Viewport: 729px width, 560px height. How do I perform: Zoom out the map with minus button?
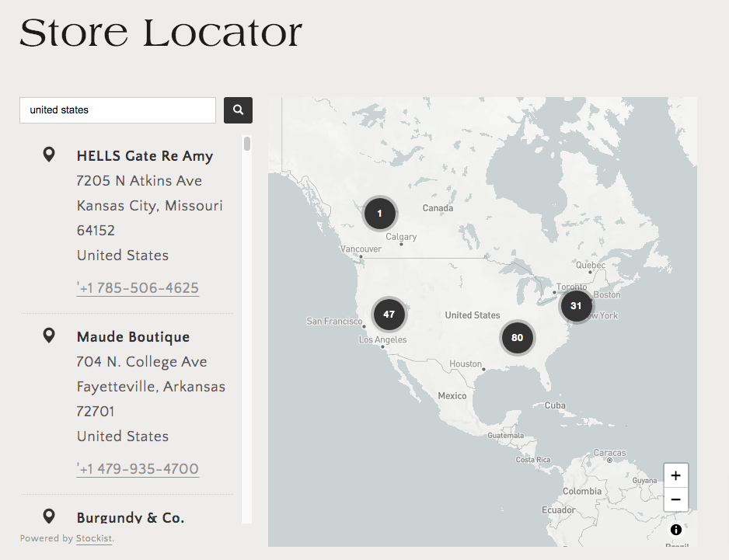point(675,499)
